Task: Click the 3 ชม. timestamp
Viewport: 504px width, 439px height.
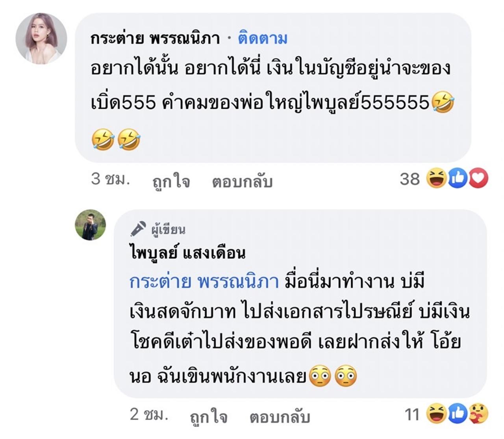Action: pyautogui.click(x=110, y=179)
